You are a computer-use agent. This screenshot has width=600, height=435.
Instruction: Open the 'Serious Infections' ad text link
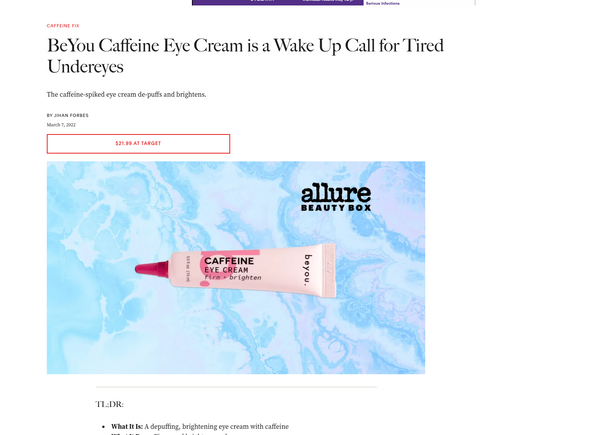click(383, 3)
